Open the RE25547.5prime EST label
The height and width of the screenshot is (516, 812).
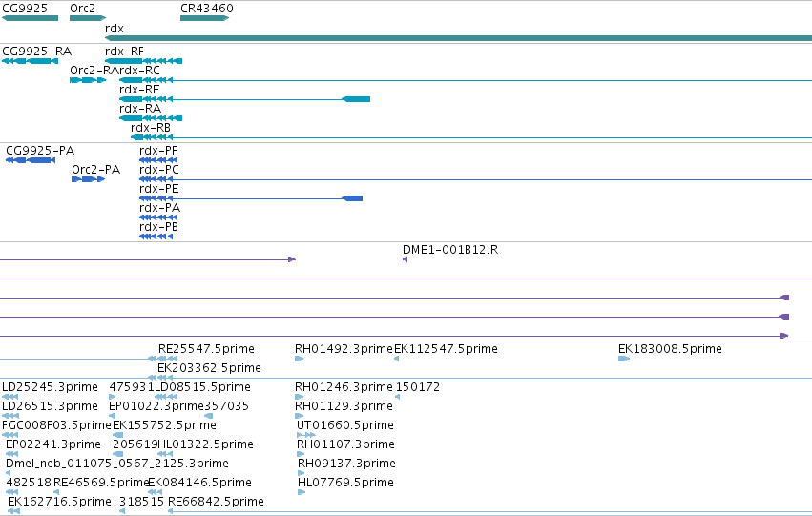207,349
